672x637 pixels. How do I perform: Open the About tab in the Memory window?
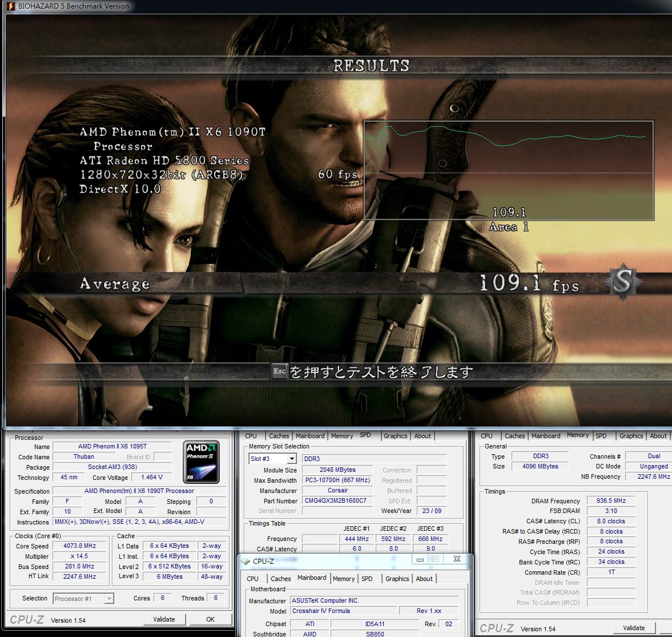tap(658, 436)
